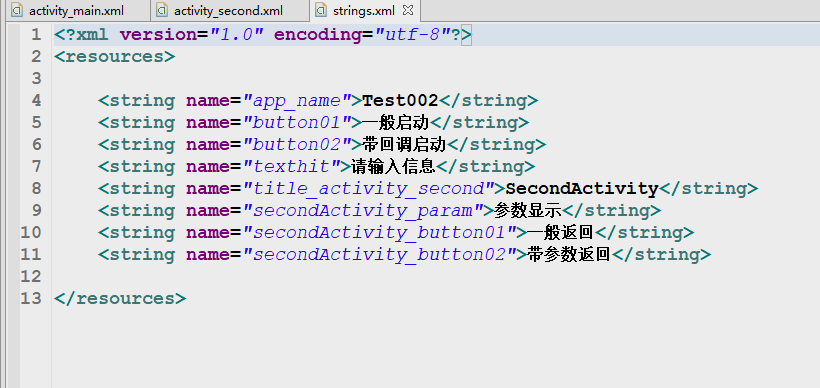Click the text 参数显示 on line 9

(x=528, y=210)
